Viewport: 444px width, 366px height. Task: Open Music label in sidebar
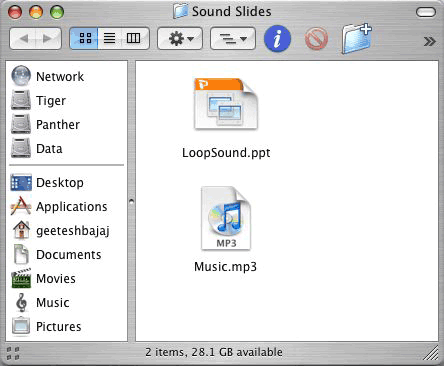coord(53,303)
